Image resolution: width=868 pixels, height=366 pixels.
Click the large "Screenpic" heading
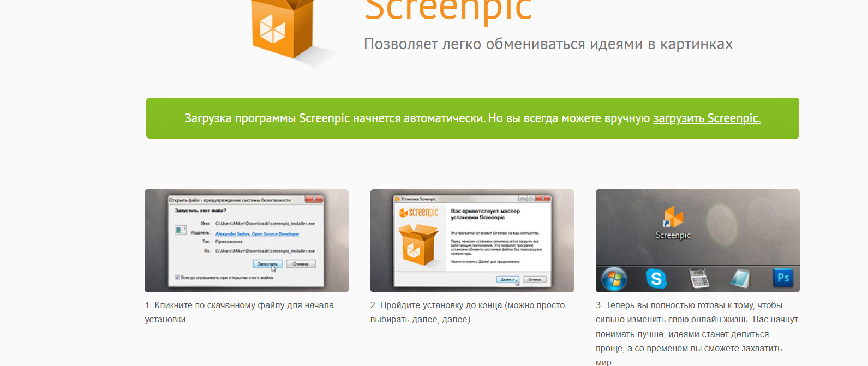[448, 11]
